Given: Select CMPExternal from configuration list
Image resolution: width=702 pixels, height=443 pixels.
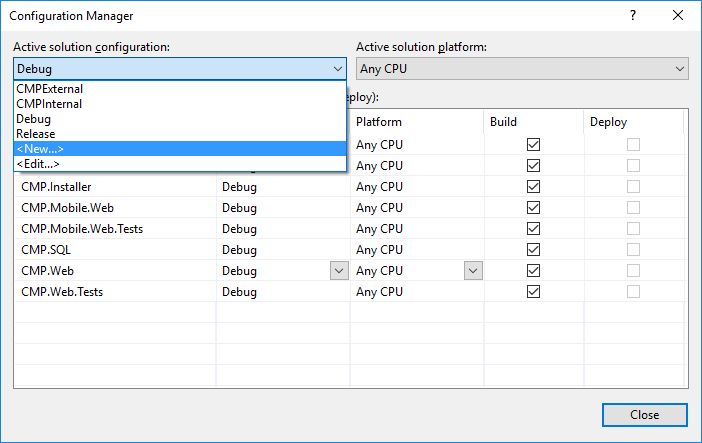Looking at the screenshot, I should point(180,89).
